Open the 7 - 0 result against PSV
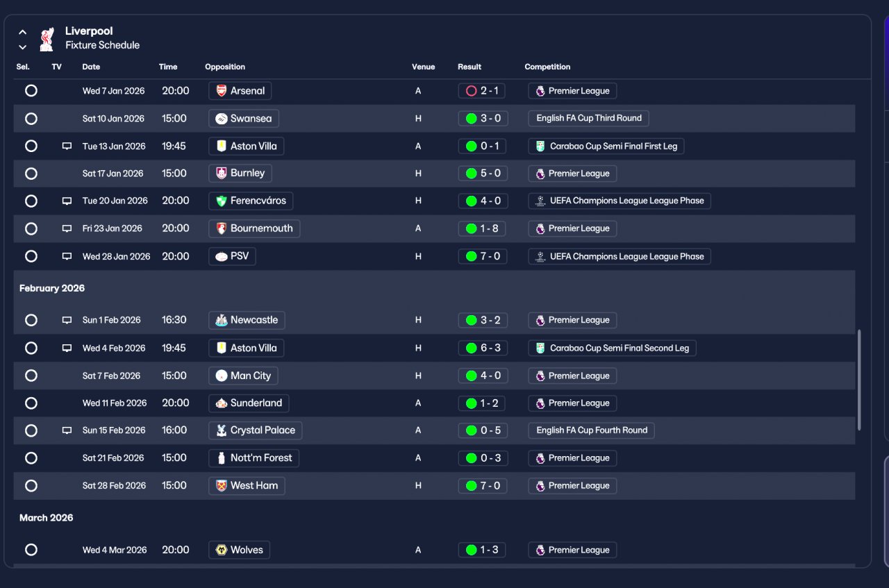The height and width of the screenshot is (588, 889). click(x=483, y=256)
